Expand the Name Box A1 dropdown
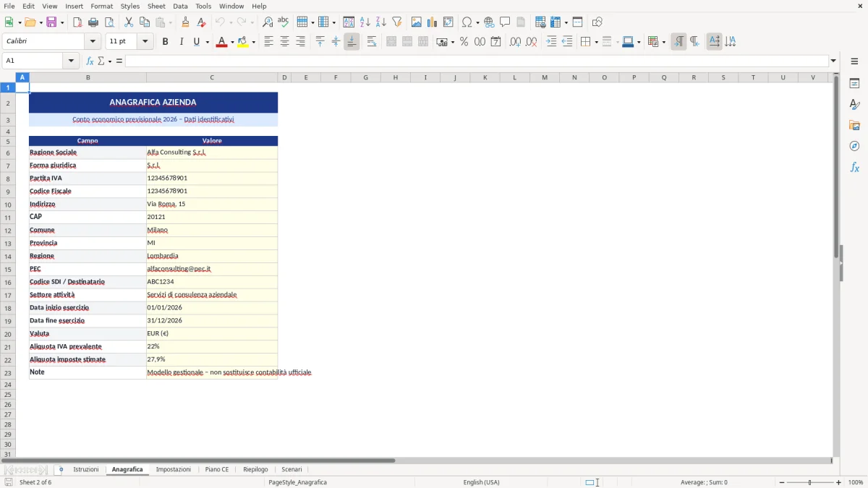 pyautogui.click(x=72, y=61)
